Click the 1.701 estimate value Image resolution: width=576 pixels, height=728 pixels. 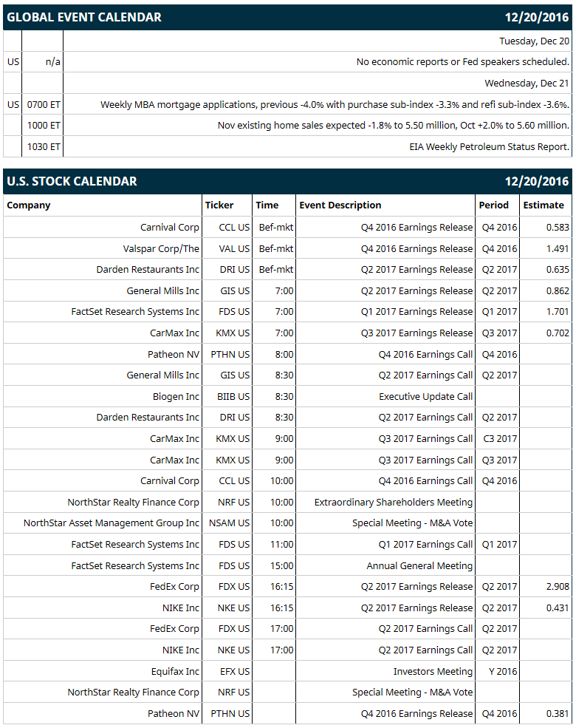[x=558, y=312]
